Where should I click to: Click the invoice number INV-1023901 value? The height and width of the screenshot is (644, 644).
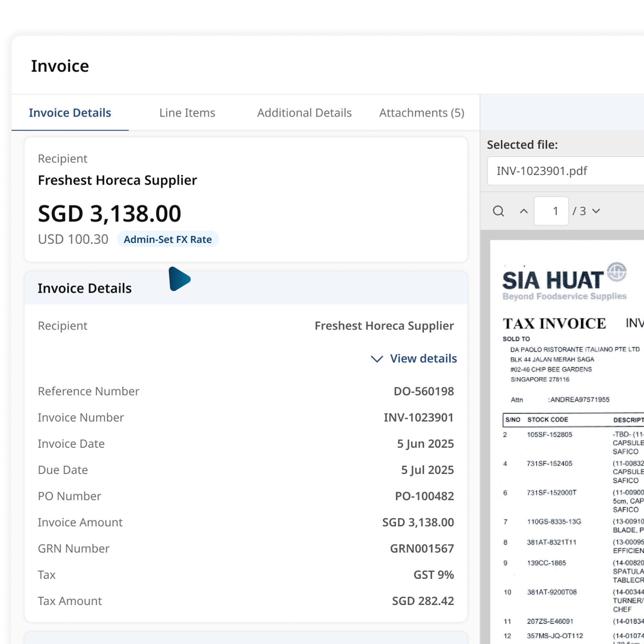click(419, 417)
